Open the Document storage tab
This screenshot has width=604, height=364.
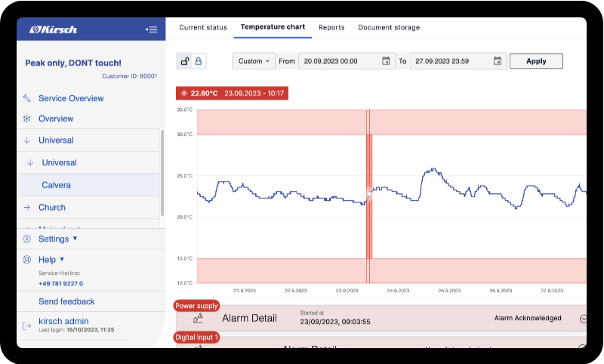(x=389, y=27)
